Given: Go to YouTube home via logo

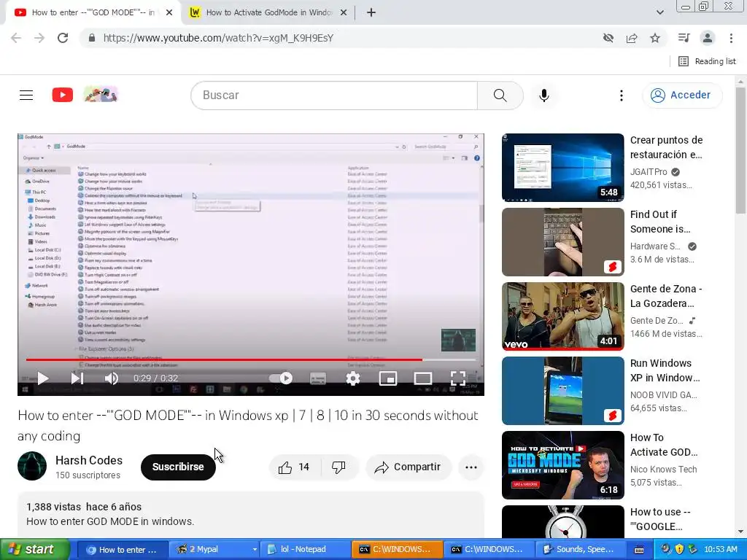Looking at the screenshot, I should [x=63, y=95].
